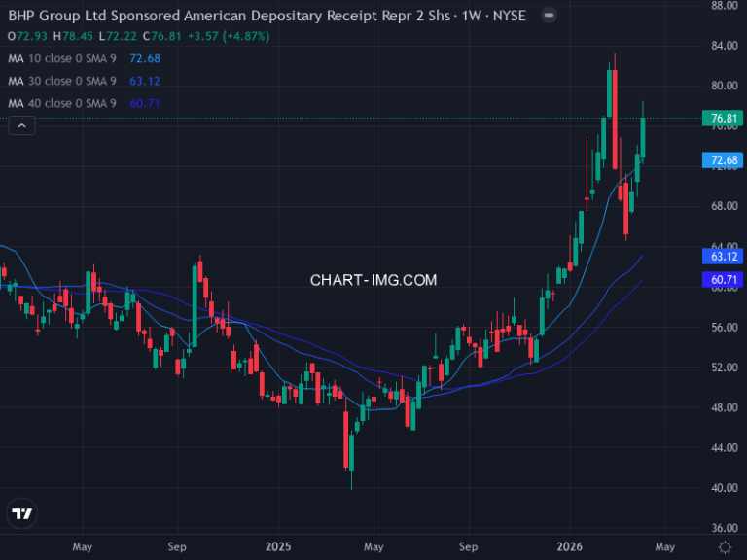Click the TradingView logo icon
Viewport: 747px width, 560px height.
pyautogui.click(x=22, y=513)
